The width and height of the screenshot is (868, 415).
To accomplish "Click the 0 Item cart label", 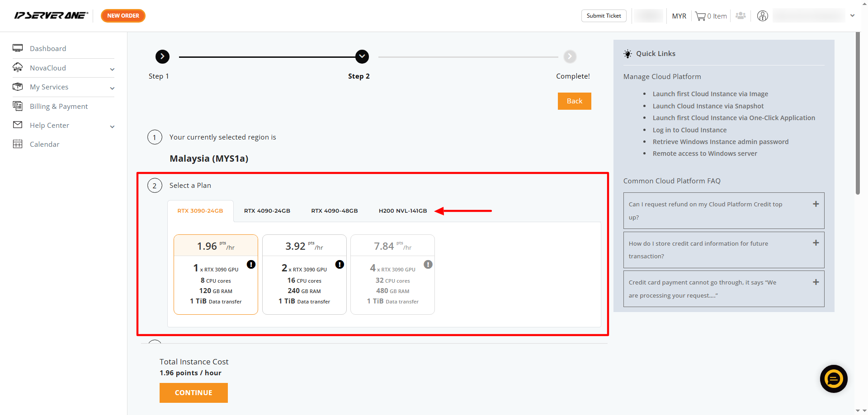I will pos(717,16).
